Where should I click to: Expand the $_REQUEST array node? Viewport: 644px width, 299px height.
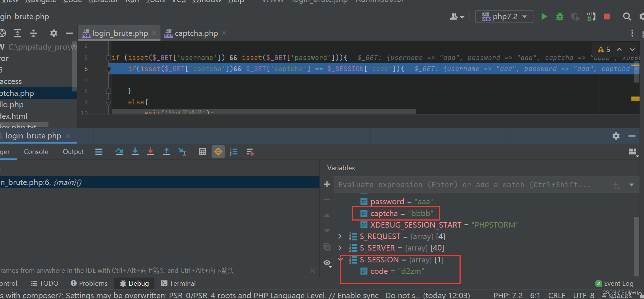coord(340,236)
